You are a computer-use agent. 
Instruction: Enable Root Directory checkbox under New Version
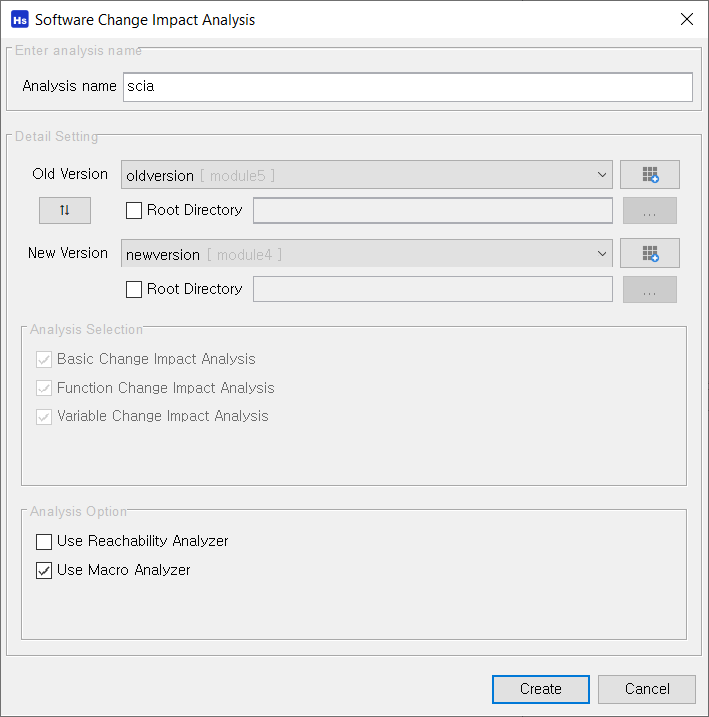pyautogui.click(x=133, y=289)
